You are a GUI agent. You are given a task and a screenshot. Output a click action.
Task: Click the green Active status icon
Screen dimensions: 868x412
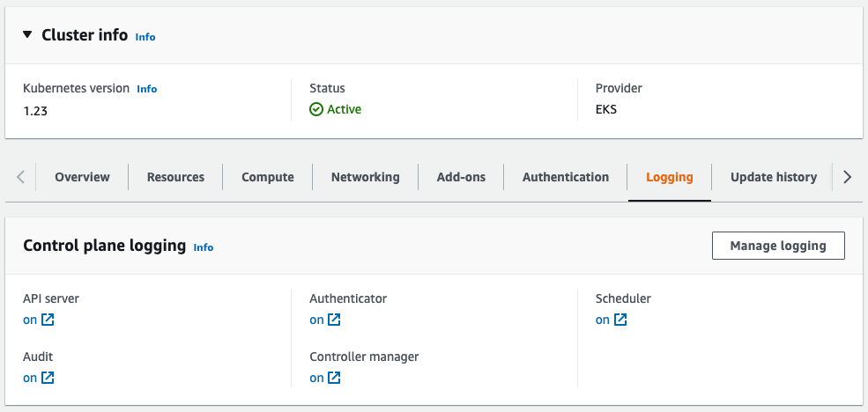click(316, 109)
